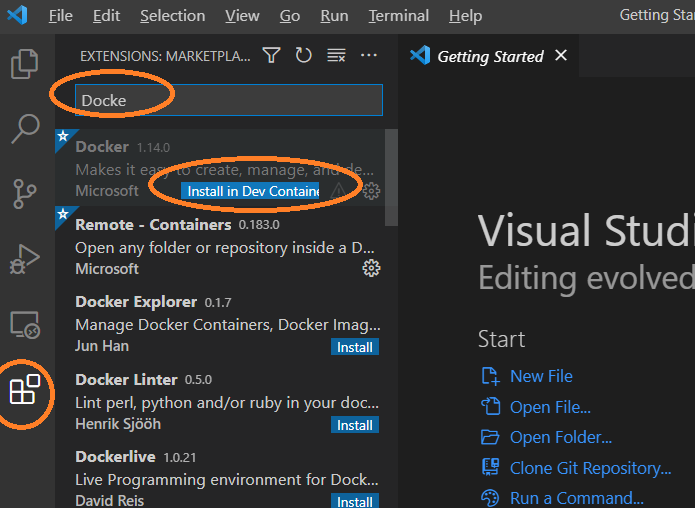Click the Open Folder... link

[561, 438]
